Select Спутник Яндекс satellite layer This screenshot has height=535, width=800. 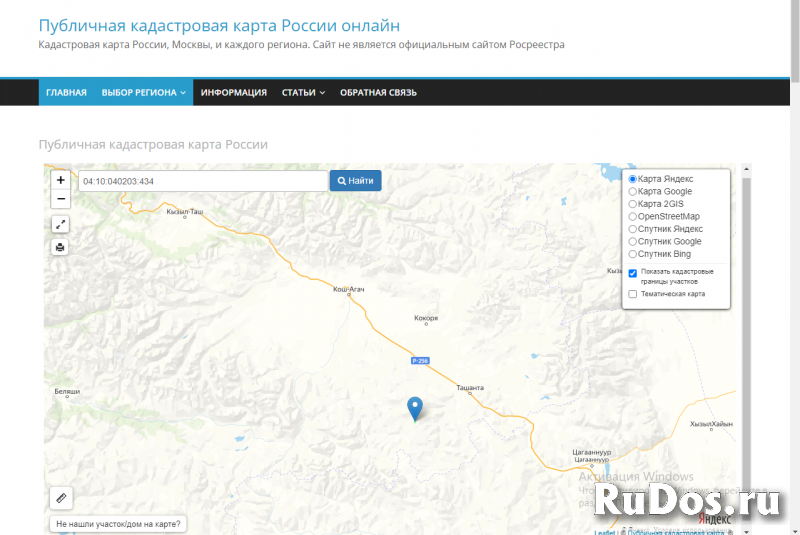(x=633, y=229)
